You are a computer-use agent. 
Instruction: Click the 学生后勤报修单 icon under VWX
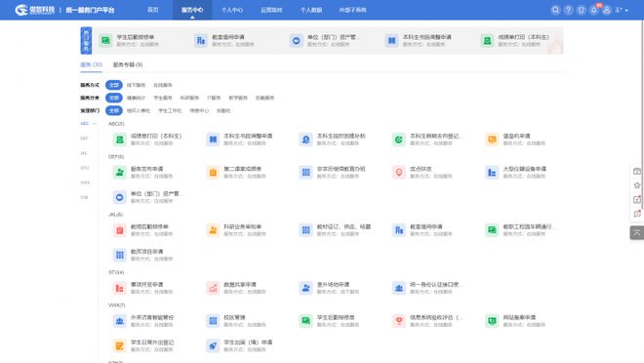[305, 321]
